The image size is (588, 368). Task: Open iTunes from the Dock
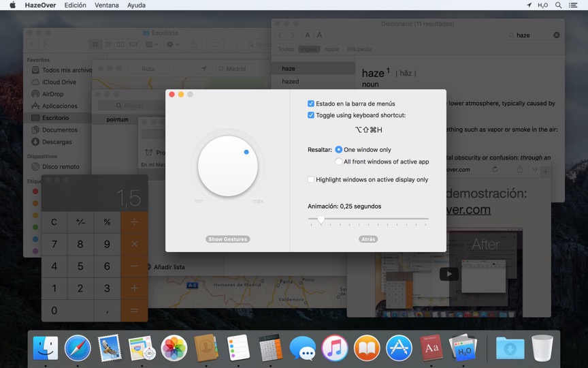pos(335,348)
